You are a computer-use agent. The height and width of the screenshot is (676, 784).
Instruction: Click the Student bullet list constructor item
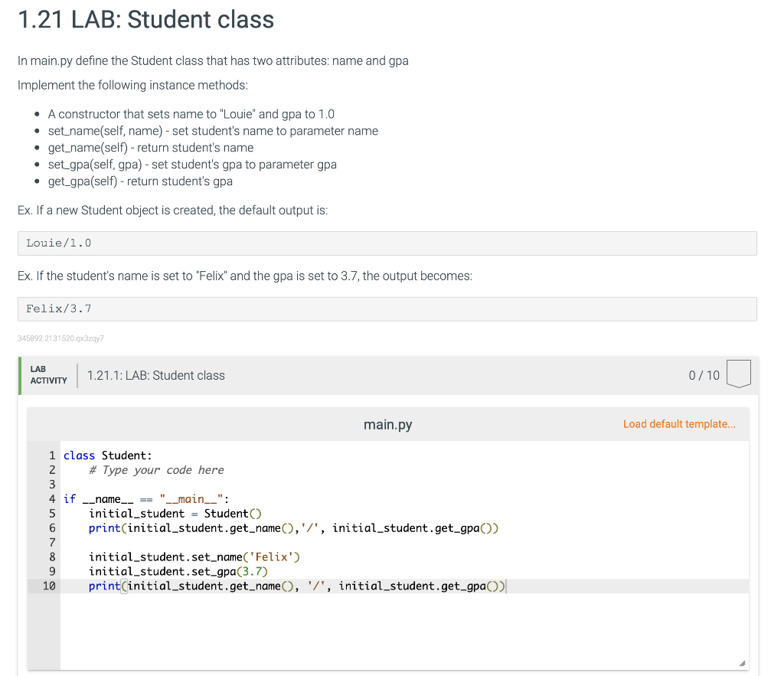192,113
